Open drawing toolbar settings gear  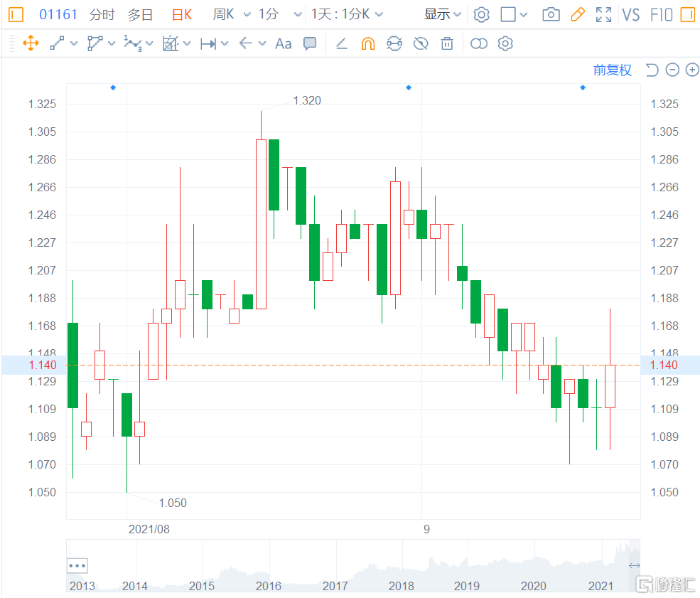(x=505, y=44)
